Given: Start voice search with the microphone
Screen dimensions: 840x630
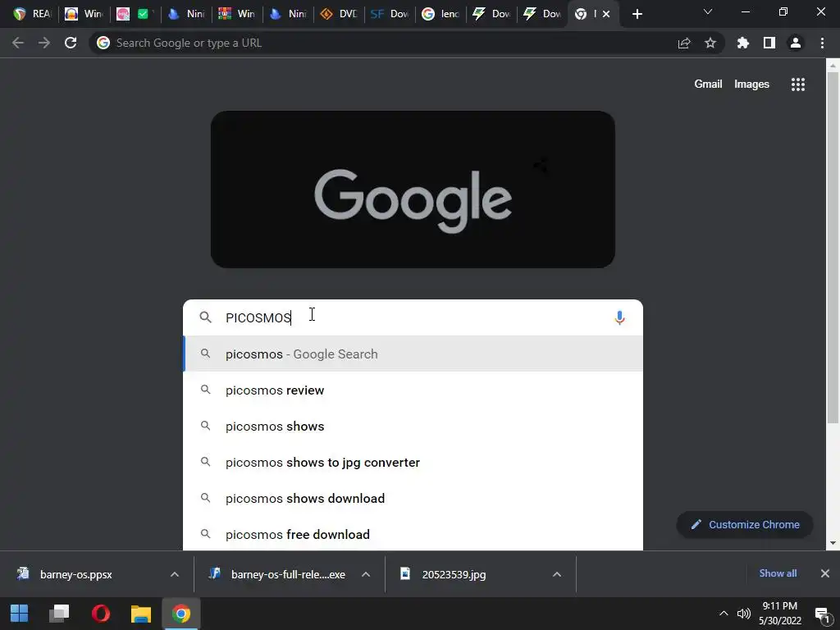Looking at the screenshot, I should coord(619,317).
